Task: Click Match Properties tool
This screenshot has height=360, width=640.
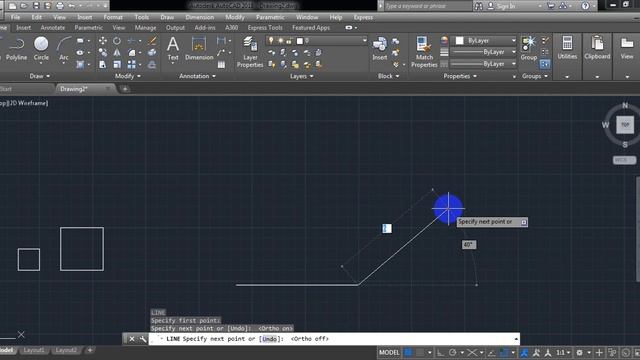Action: point(424,52)
